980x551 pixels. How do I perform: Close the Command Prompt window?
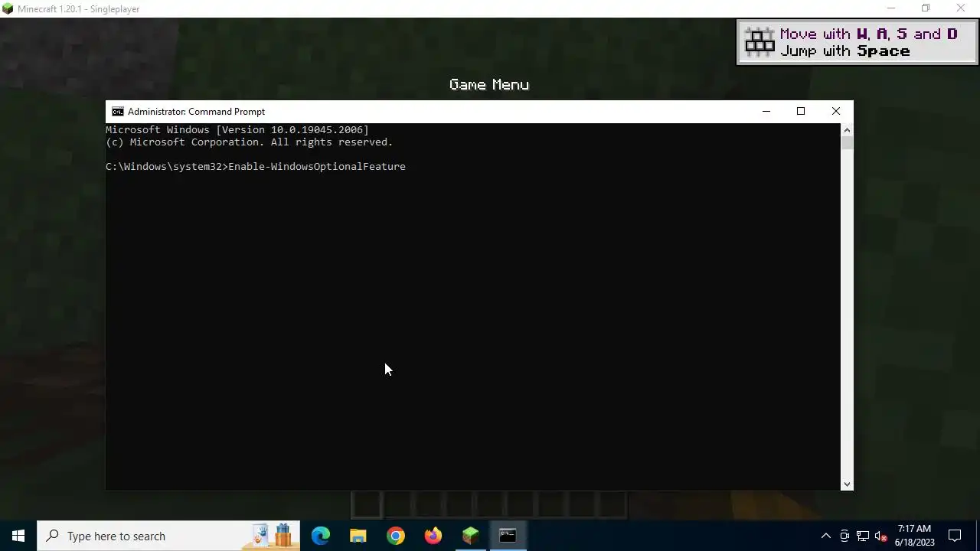pos(836,112)
